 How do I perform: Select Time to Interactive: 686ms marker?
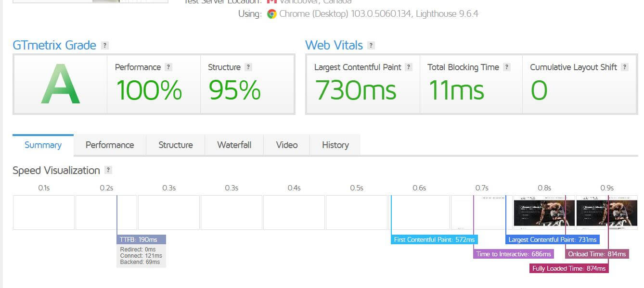tap(513, 254)
